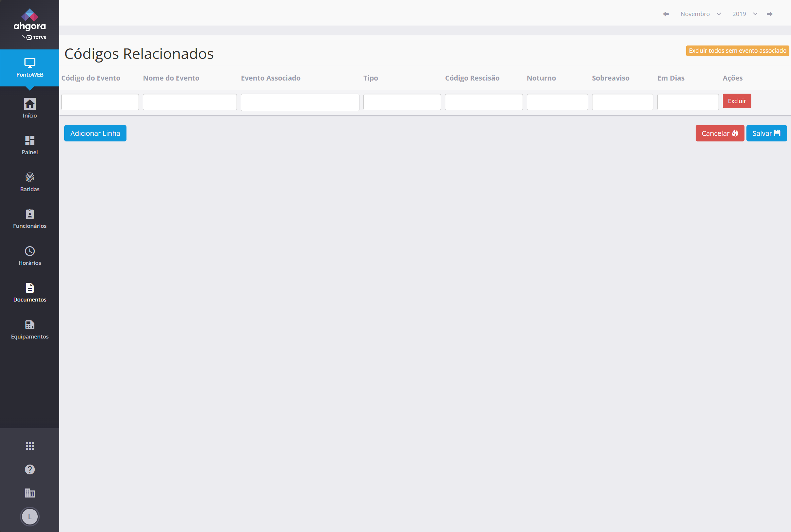Open the PontoWEB module icon
The width and height of the screenshot is (791, 532).
29,63
